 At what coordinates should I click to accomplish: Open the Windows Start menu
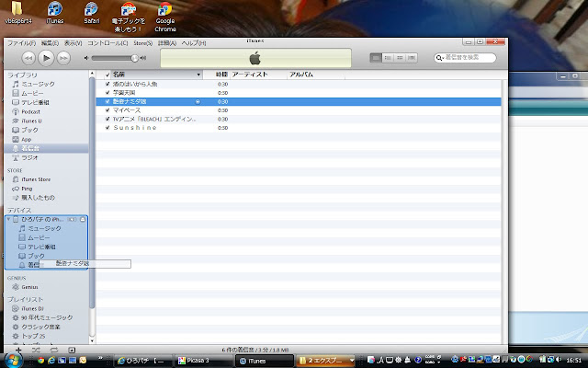[x=13, y=361]
